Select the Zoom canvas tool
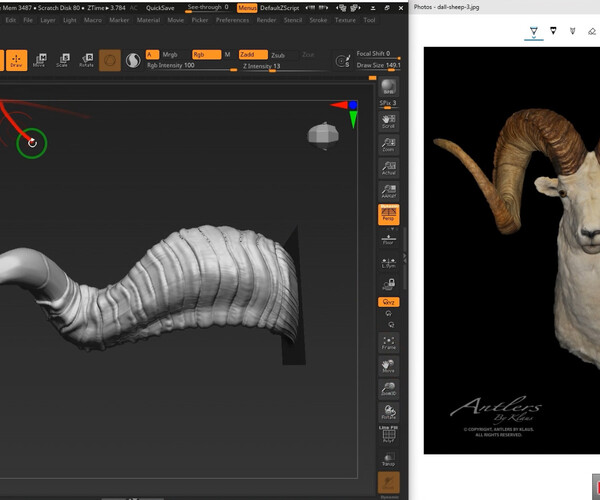Viewport: 600px width, 500px height. [388, 145]
